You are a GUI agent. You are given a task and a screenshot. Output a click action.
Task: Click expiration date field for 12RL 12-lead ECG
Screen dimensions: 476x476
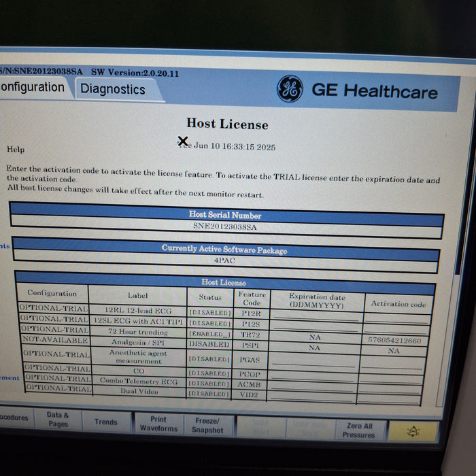pos(316,316)
